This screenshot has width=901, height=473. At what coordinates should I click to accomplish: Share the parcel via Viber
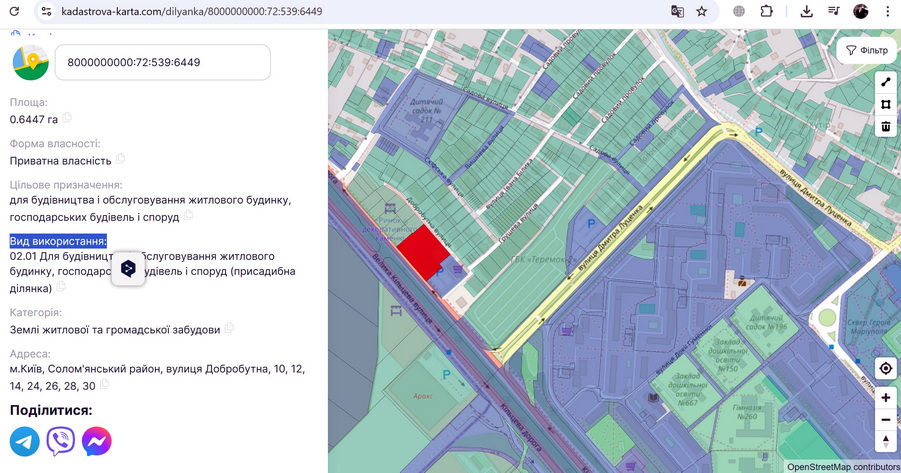(61, 441)
